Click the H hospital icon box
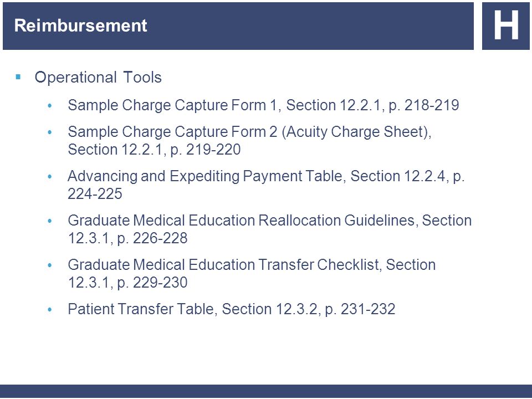532x399 pixels. pyautogui.click(x=505, y=26)
